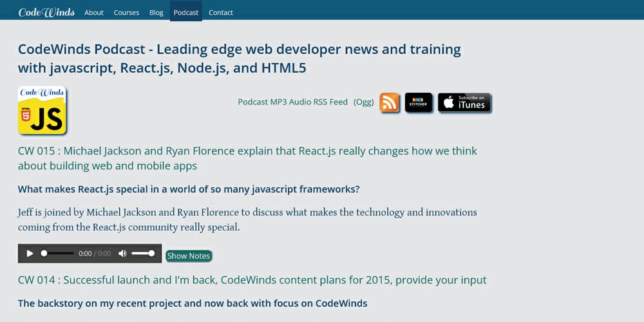Screen dimensions: 644x322
Task: Click the 0:00 / 0:00 time display
Action: click(95, 253)
